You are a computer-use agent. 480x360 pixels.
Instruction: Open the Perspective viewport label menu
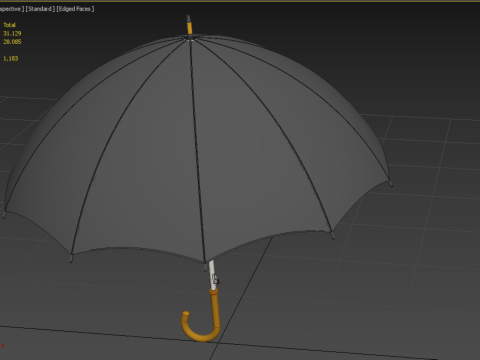12,9
